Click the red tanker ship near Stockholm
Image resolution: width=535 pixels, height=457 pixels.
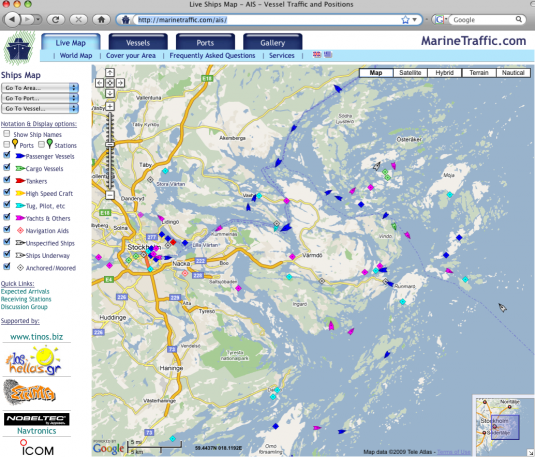[x=173, y=242]
